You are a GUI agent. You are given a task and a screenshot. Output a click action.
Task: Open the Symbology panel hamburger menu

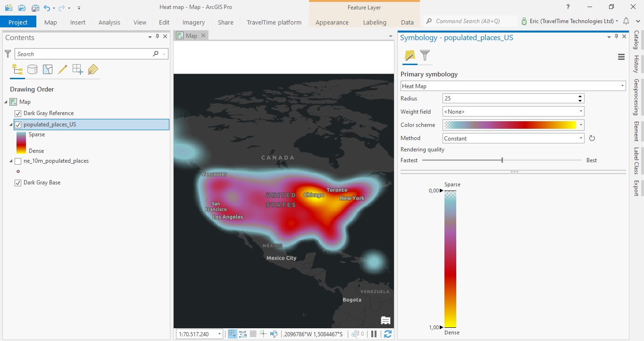pos(621,57)
